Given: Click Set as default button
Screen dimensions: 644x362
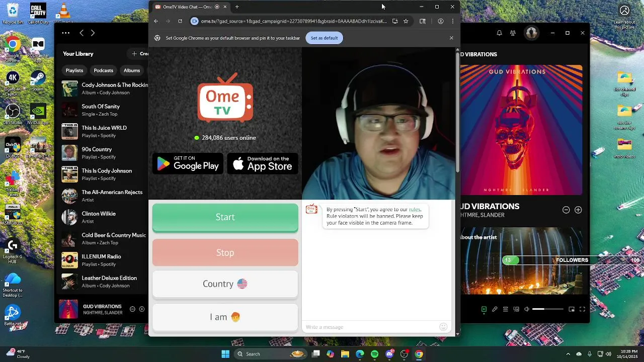Looking at the screenshot, I should click(324, 38).
